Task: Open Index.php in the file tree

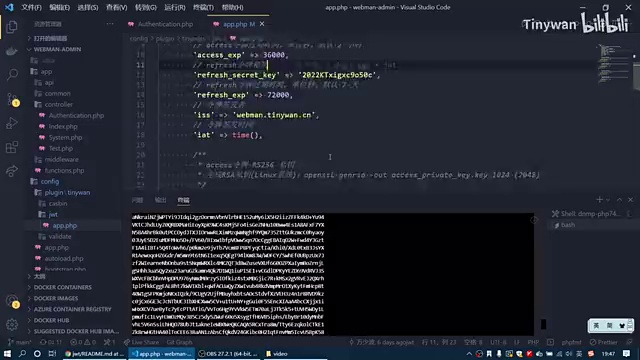Action: [x=63, y=127]
